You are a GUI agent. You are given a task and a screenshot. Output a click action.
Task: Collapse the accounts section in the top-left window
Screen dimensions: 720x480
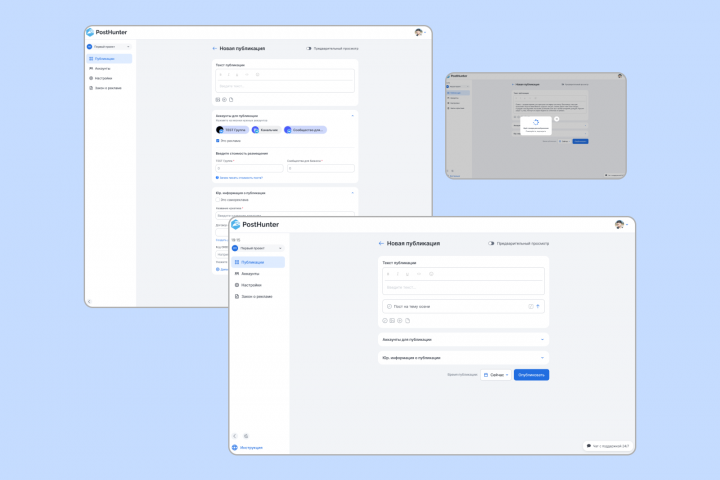(x=352, y=116)
